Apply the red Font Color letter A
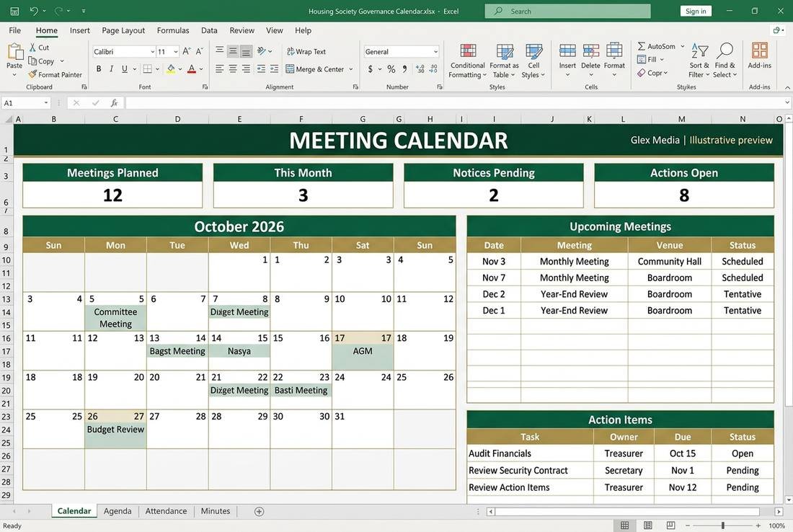This screenshot has height=532, width=793. click(192, 68)
